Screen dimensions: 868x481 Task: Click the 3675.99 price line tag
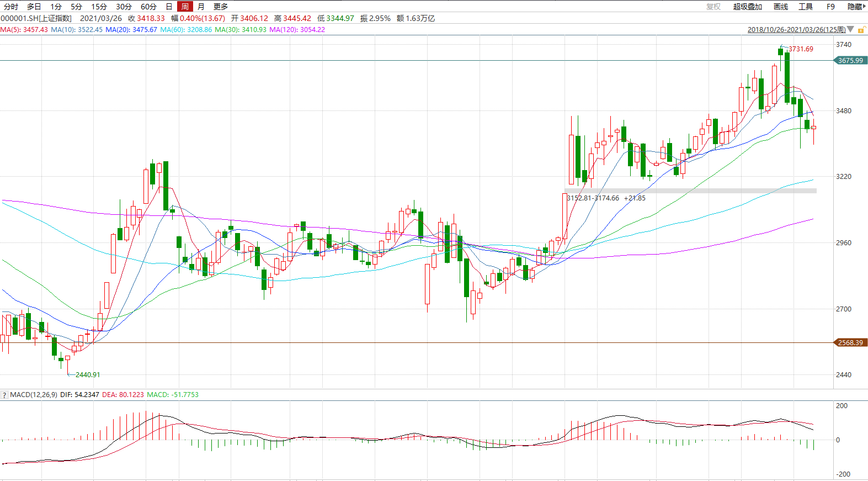850,61
